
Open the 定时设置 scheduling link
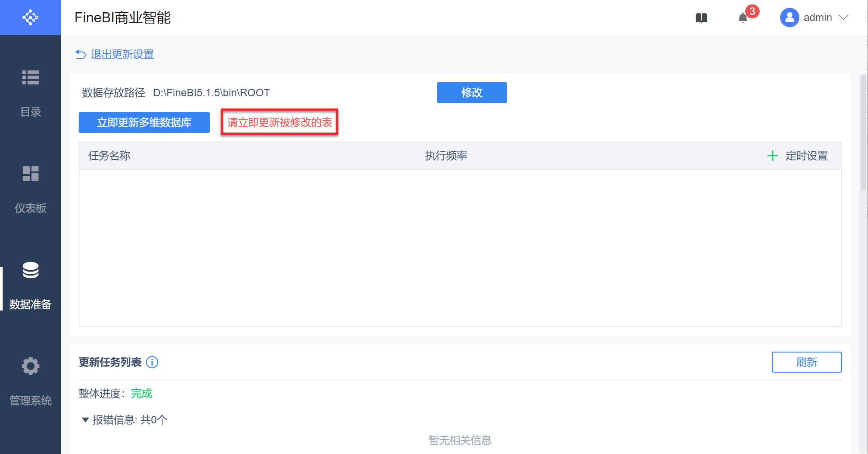click(x=807, y=156)
